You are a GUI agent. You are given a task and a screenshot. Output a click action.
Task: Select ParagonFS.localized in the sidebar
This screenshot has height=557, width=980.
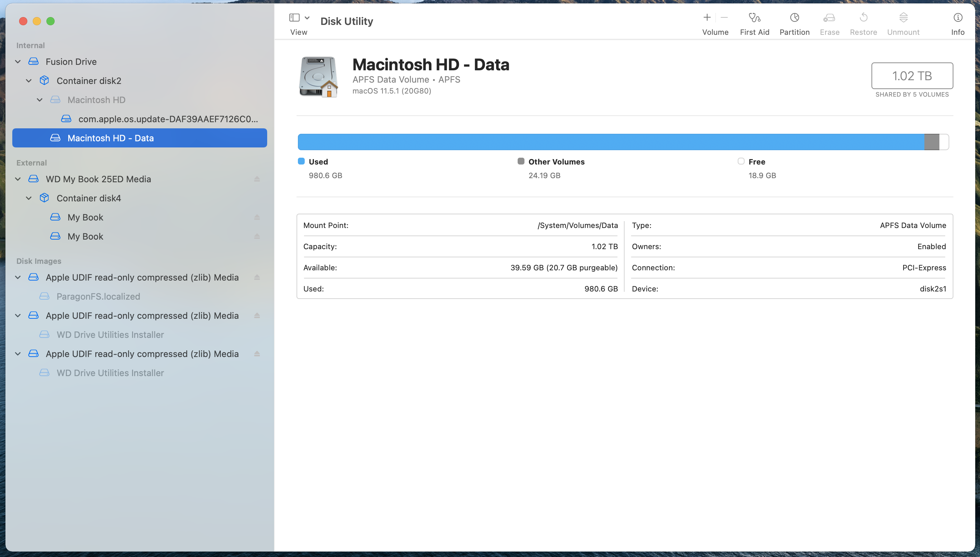pos(98,297)
